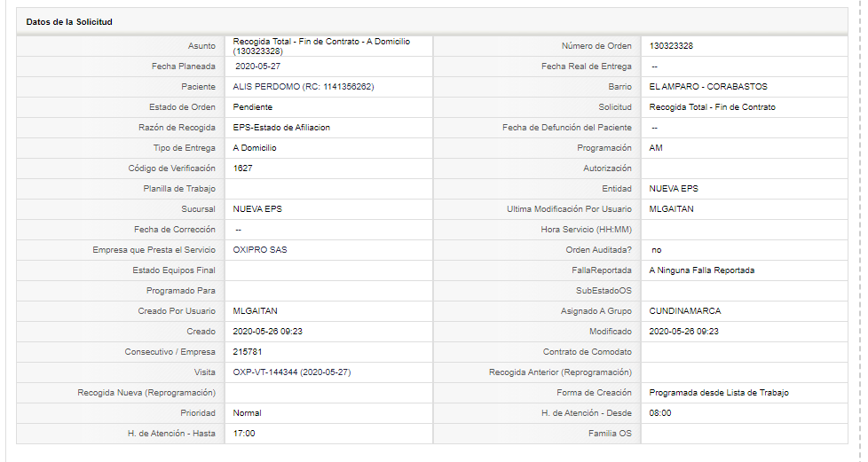Click the Pendiente order status value
This screenshot has height=462, width=868.
[x=252, y=107]
